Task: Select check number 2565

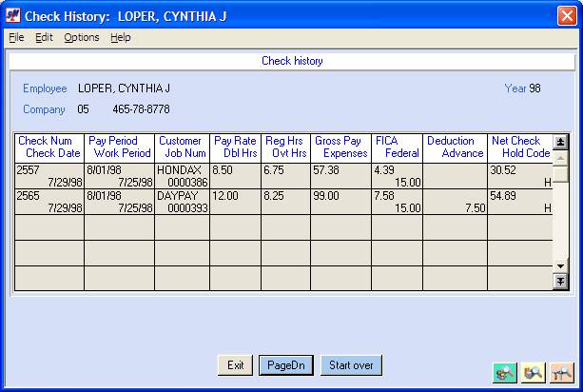Action: click(28, 196)
